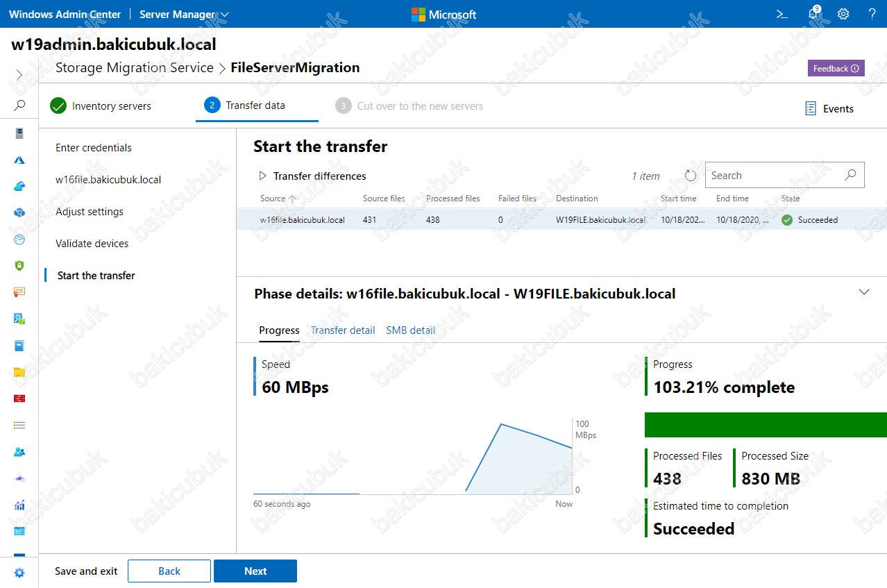Sort by the Source files column
887x588 pixels.
[384, 199]
